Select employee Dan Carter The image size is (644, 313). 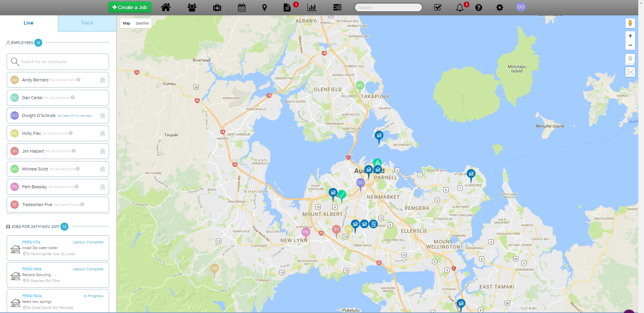pyautogui.click(x=58, y=97)
